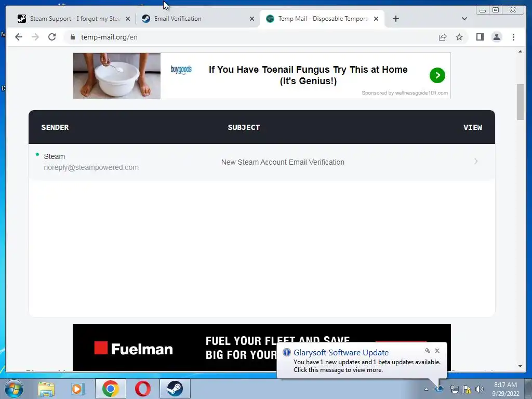Click the vertical scrollbar thumb
Screen dimensions: 532x399
520,102
